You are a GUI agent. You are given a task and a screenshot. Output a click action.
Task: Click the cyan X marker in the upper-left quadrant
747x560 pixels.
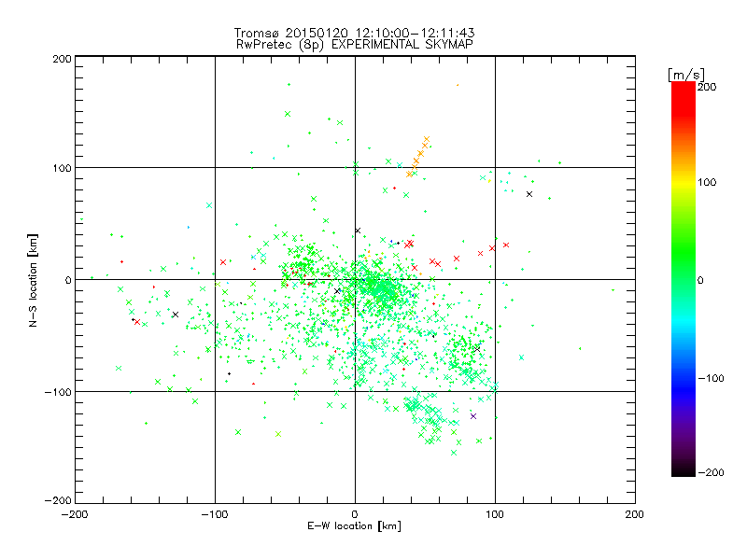[209, 205]
